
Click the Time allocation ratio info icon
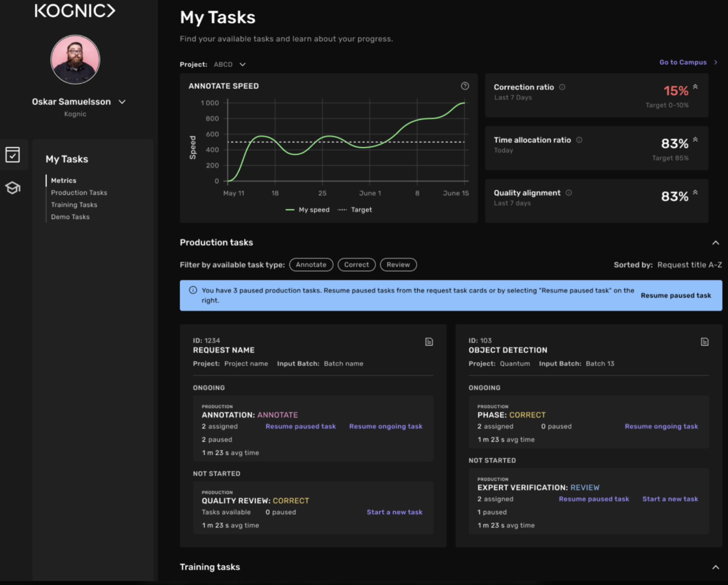coord(579,140)
